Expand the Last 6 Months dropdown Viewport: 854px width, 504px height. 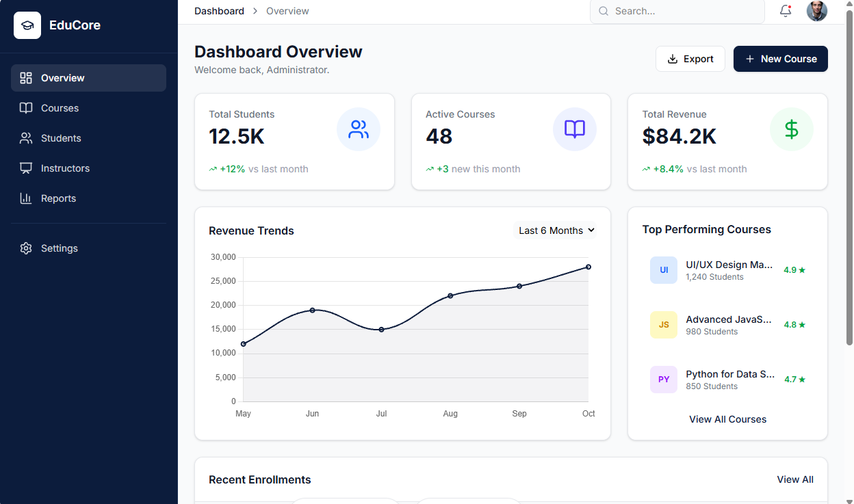555,230
